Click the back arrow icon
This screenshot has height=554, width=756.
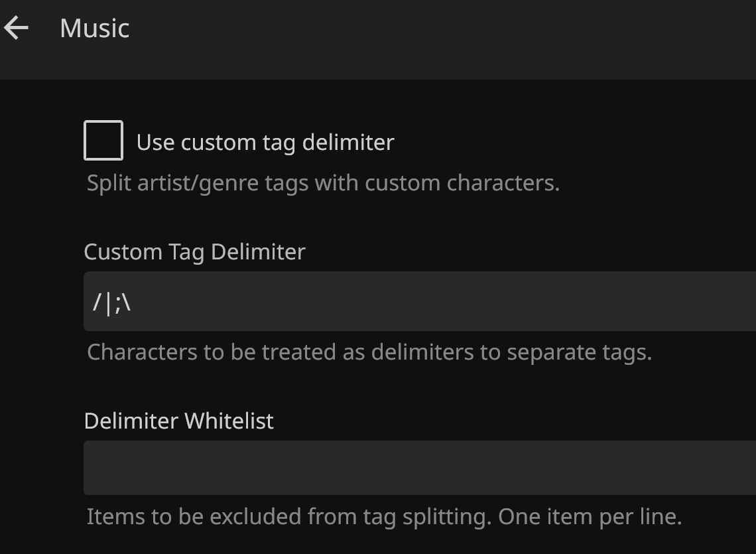17,28
